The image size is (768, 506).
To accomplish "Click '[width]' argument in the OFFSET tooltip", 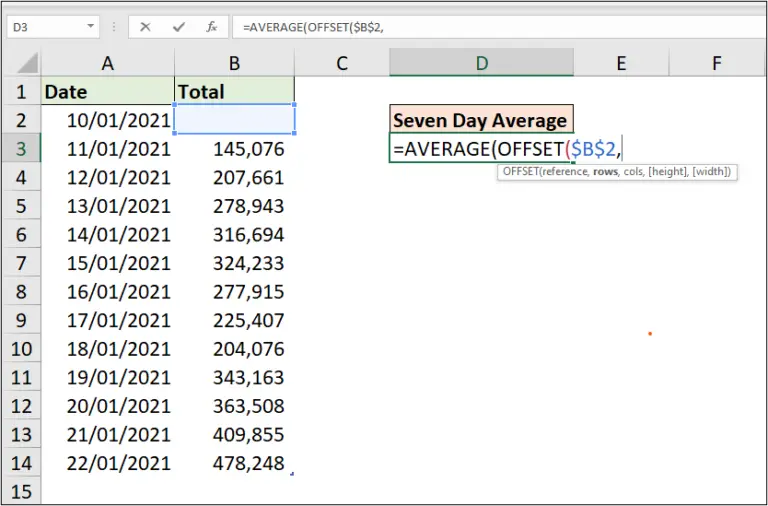I will pyautogui.click(x=710, y=172).
